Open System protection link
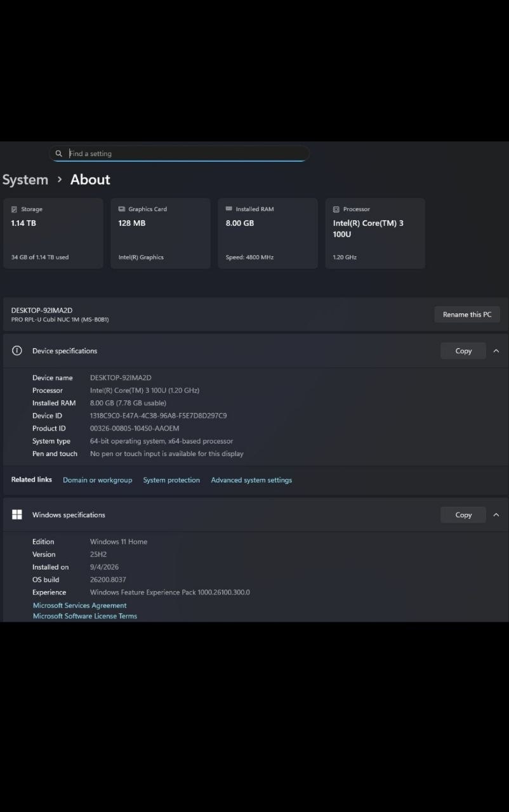The width and height of the screenshot is (509, 812). pyautogui.click(x=171, y=480)
